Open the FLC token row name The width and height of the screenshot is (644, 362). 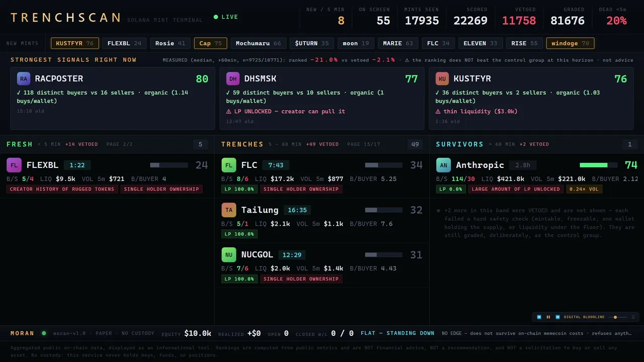(x=249, y=165)
